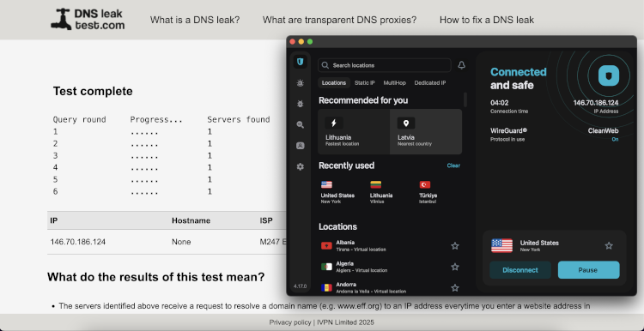Click the Nearest country pin icon
This screenshot has width=644, height=331.
[406, 123]
